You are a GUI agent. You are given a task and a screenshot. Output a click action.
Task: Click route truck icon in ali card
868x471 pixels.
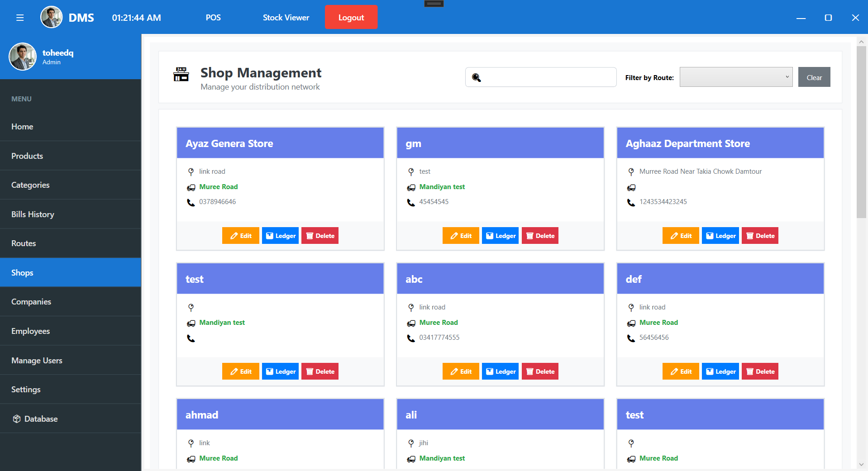point(411,459)
